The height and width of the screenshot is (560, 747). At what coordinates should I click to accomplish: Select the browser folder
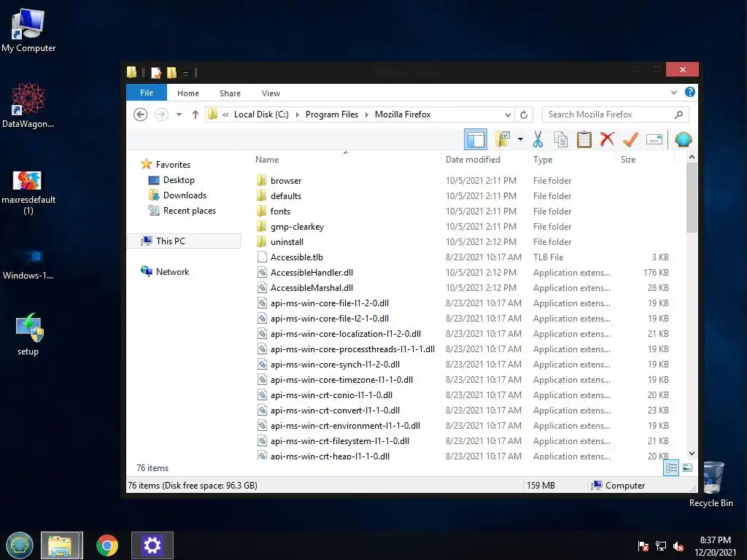point(286,181)
